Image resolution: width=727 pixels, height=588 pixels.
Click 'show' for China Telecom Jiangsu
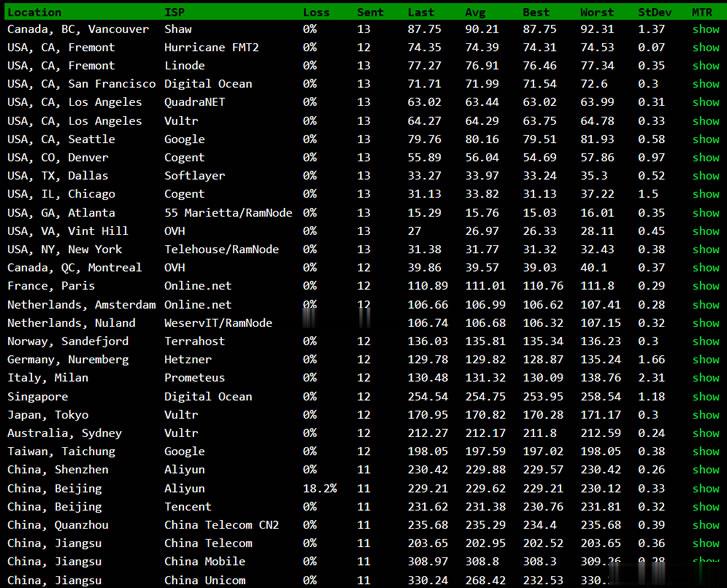706,543
